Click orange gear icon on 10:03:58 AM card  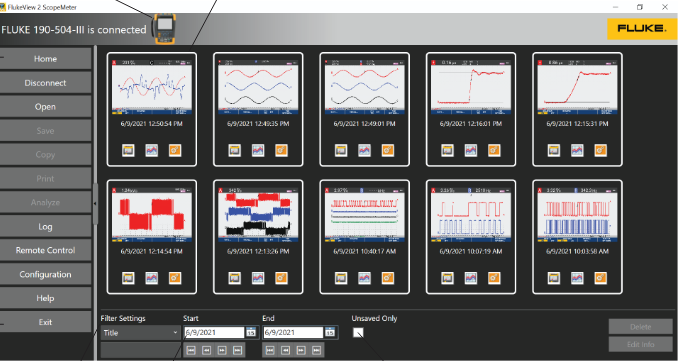point(600,278)
